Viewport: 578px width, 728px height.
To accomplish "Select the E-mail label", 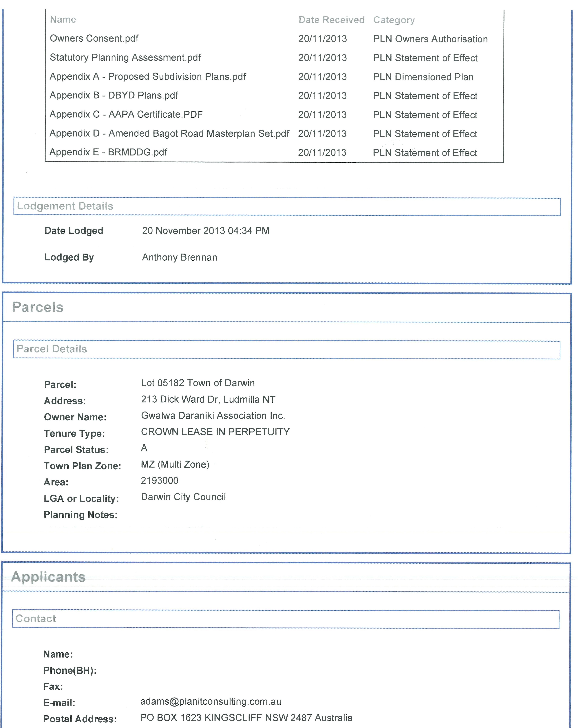I will coord(59,703).
